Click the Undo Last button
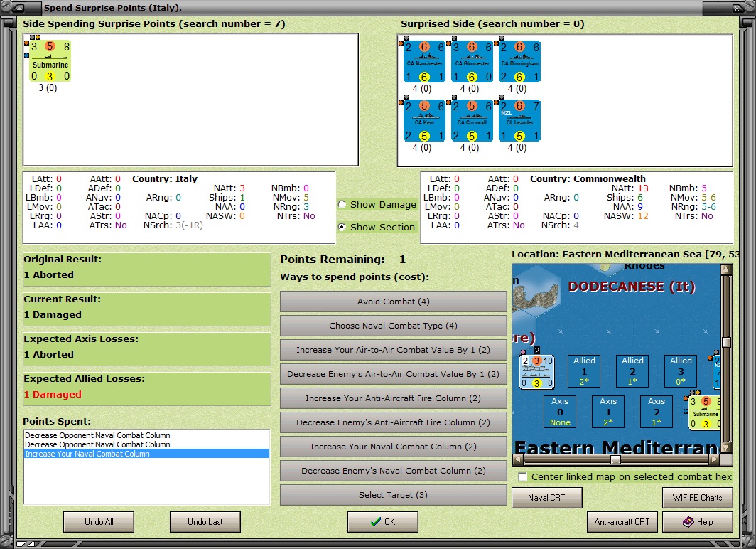Viewport: 756px width, 549px height. (x=205, y=522)
